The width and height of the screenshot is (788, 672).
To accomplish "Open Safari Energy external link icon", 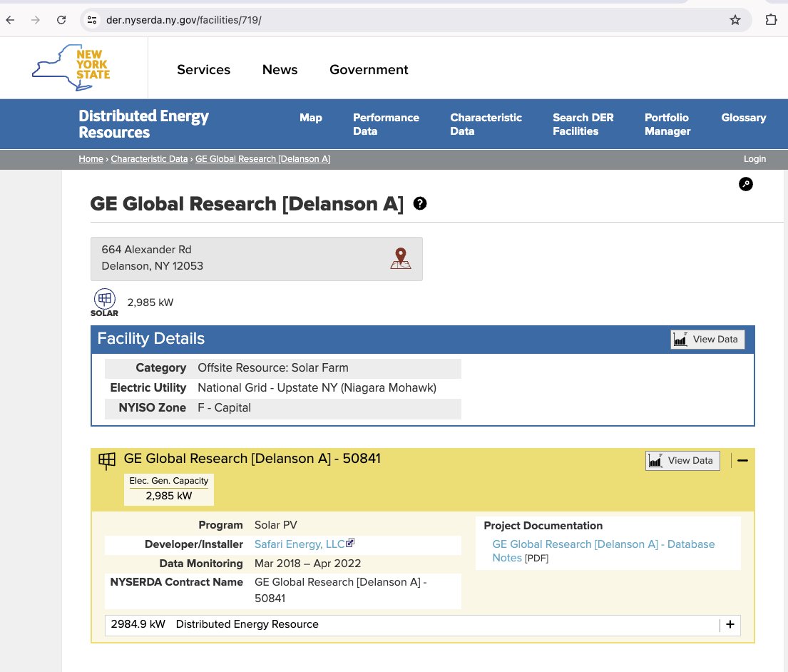I will click(x=350, y=543).
